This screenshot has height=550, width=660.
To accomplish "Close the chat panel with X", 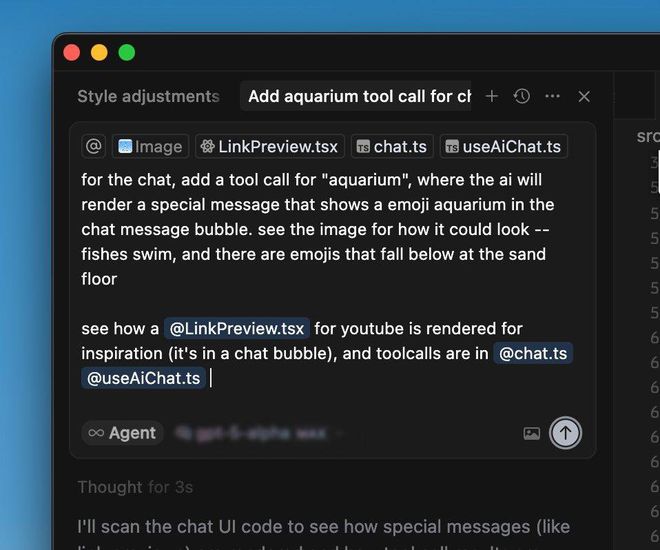I will coord(584,96).
